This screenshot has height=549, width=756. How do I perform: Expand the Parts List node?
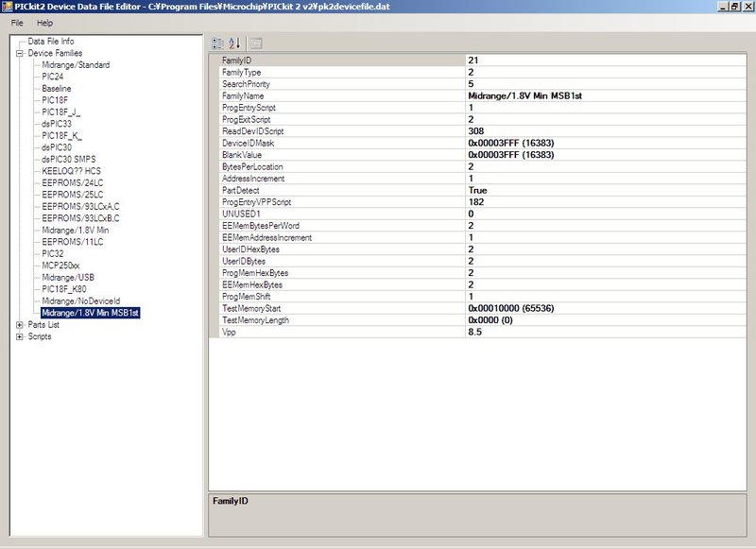point(20,325)
